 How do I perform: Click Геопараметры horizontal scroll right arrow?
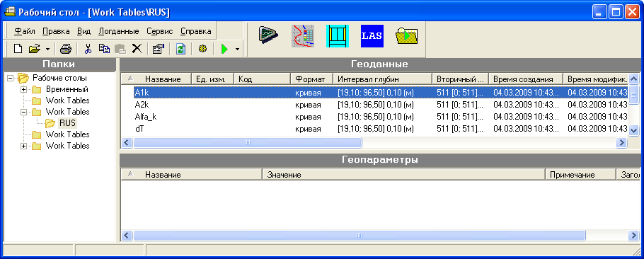pyautogui.click(x=633, y=235)
